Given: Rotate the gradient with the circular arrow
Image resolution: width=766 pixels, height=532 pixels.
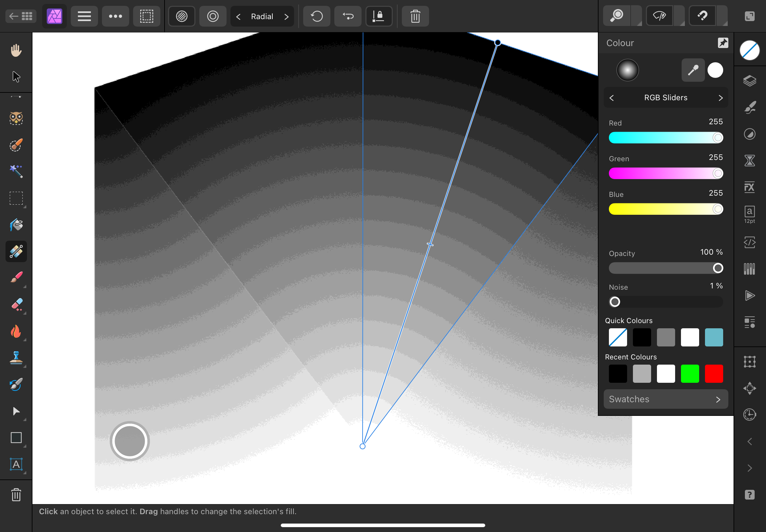Looking at the screenshot, I should [317, 16].
